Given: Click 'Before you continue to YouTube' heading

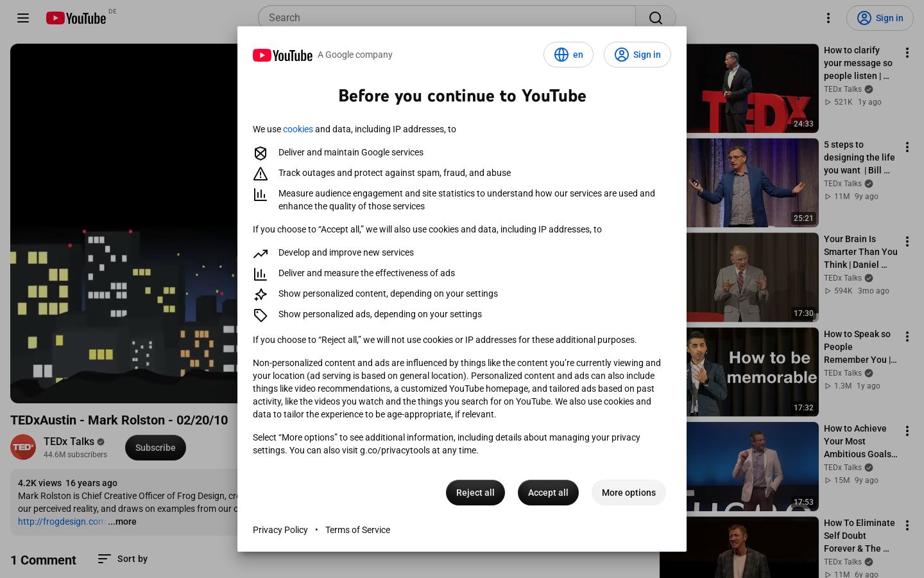Looking at the screenshot, I should pyautogui.click(x=462, y=96).
